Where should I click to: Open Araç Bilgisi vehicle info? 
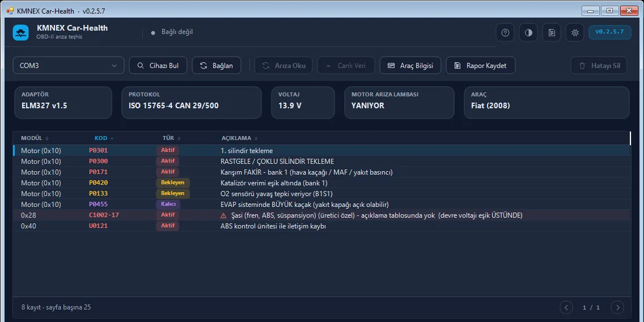coord(410,65)
